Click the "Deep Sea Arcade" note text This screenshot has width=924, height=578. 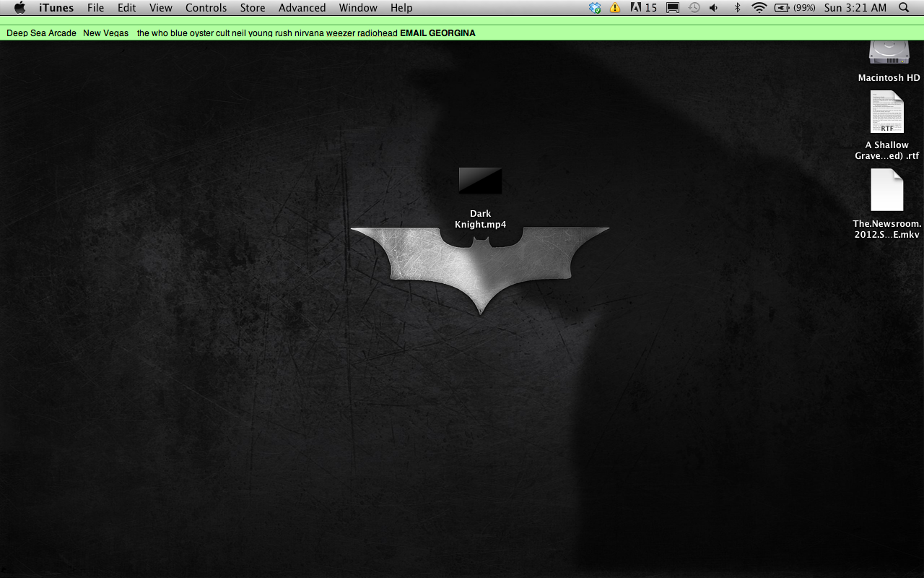(x=41, y=33)
